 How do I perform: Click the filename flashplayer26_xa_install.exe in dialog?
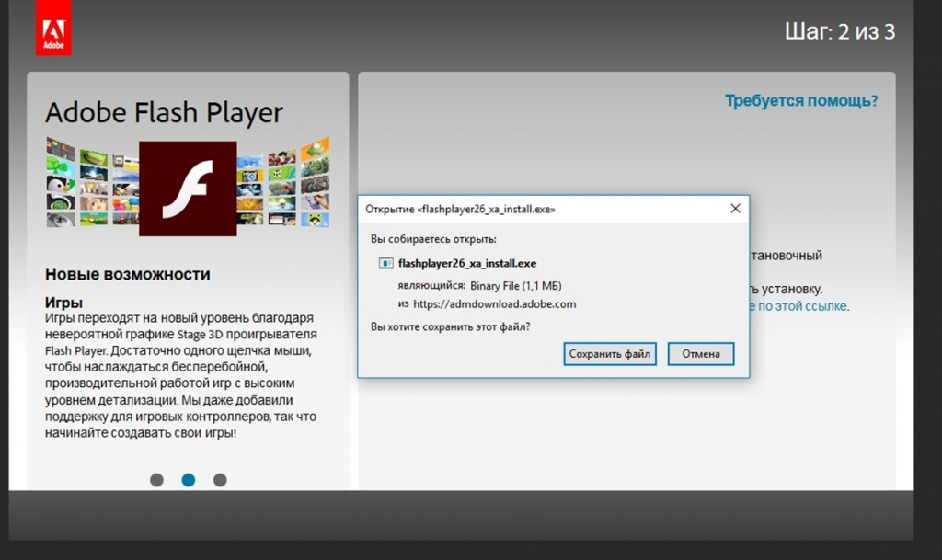(x=466, y=263)
